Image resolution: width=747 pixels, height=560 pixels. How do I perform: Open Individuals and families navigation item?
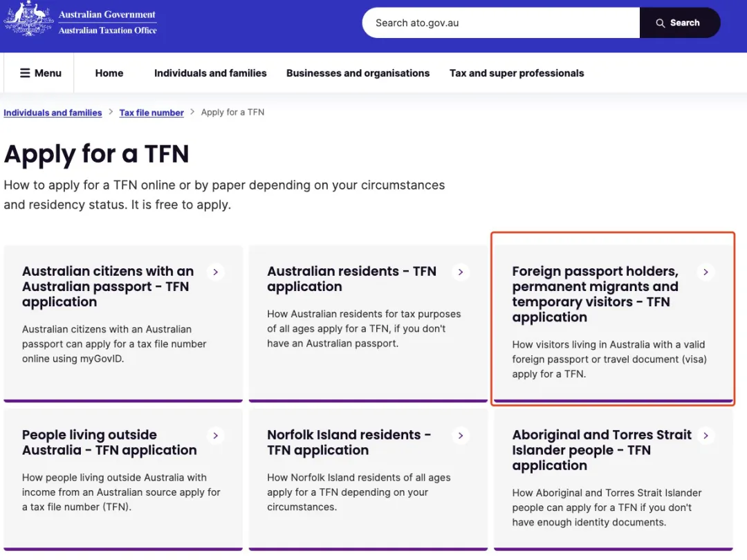tap(210, 73)
